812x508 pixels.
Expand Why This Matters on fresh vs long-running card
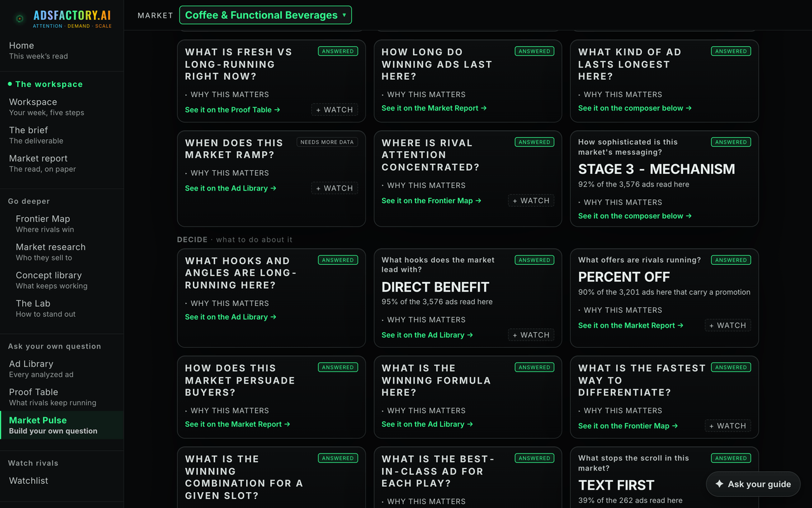point(227,95)
